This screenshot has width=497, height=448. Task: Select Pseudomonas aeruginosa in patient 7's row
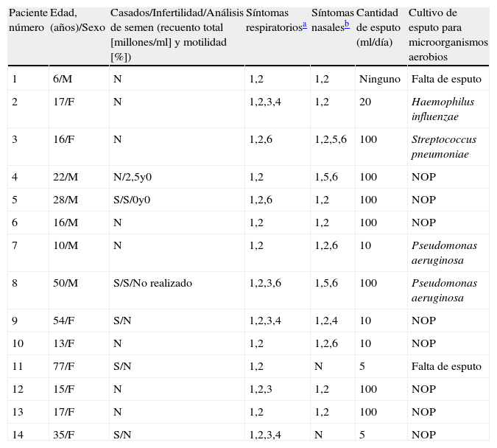point(444,253)
